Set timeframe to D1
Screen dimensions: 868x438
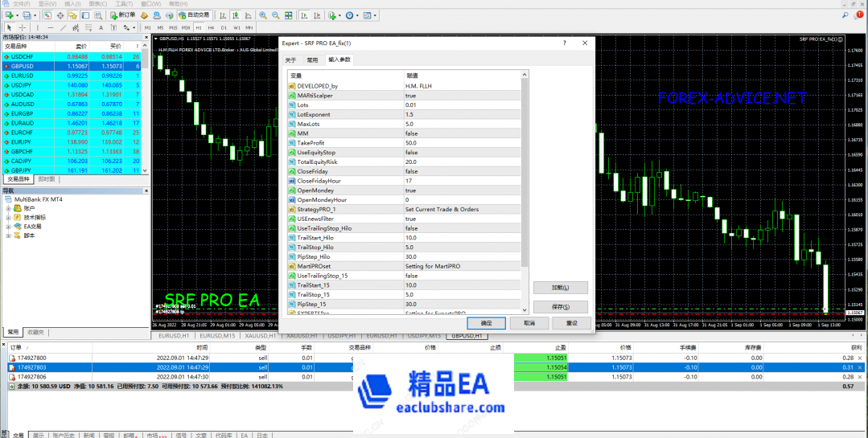(224, 27)
